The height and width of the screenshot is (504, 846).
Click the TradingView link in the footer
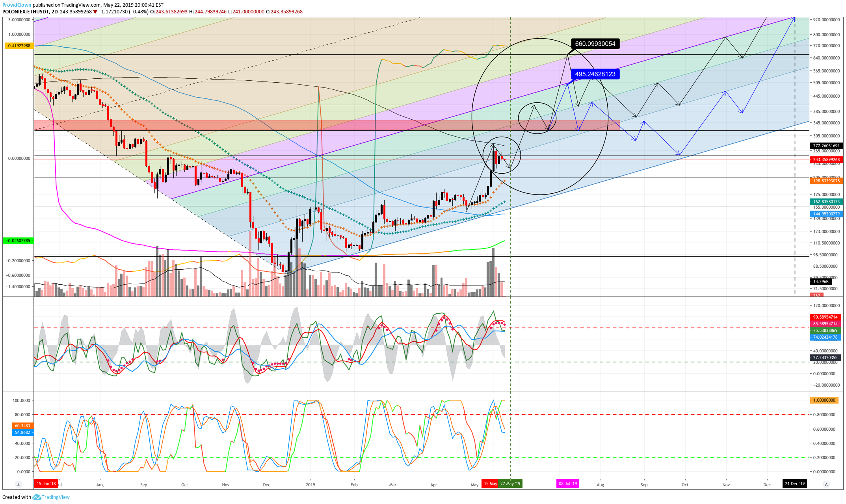[56, 497]
